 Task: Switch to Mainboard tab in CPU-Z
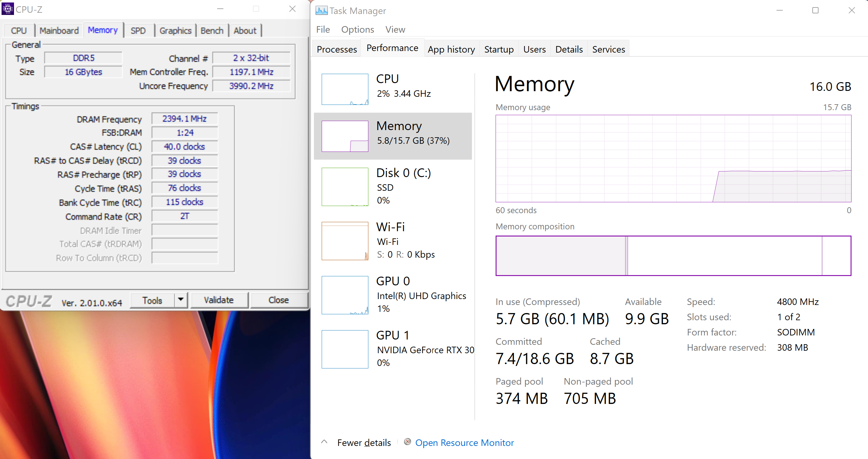click(x=59, y=31)
